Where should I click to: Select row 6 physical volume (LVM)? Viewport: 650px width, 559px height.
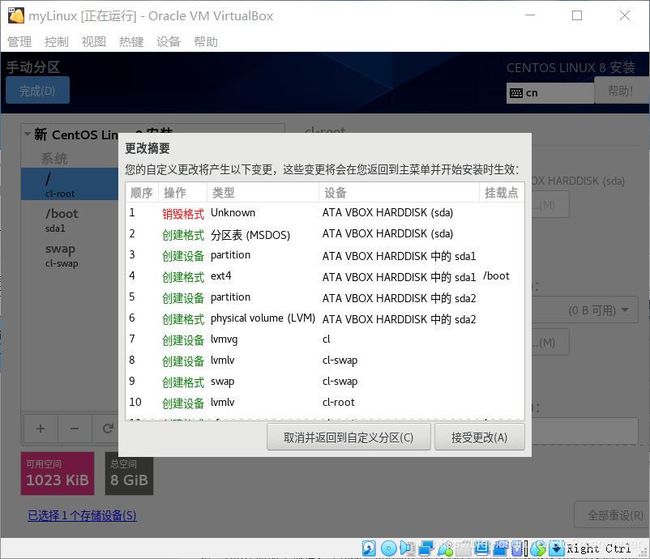(325, 319)
